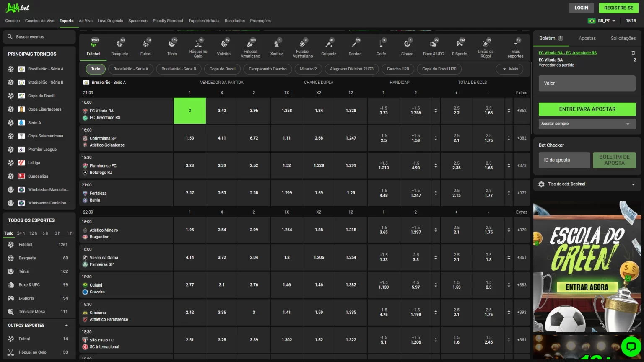Viewport: 644px width, 362px height.
Task: Select the E-Sports top bar icon
Action: 460,44
